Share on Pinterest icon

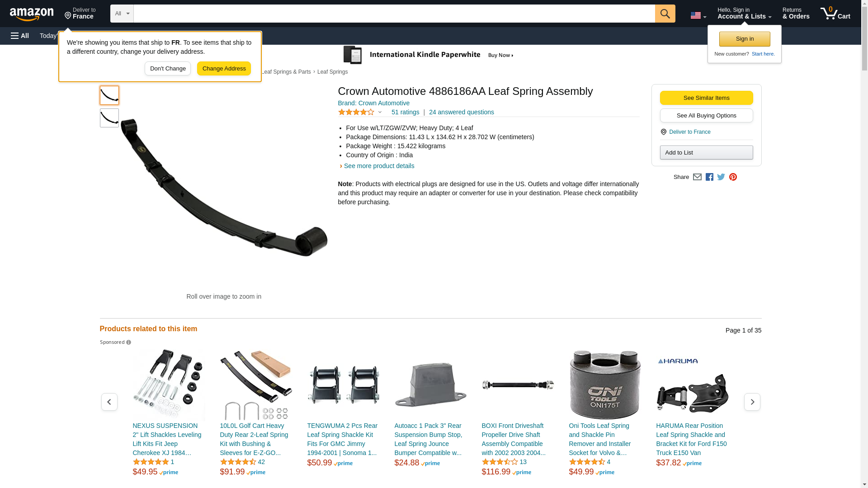[x=733, y=177]
